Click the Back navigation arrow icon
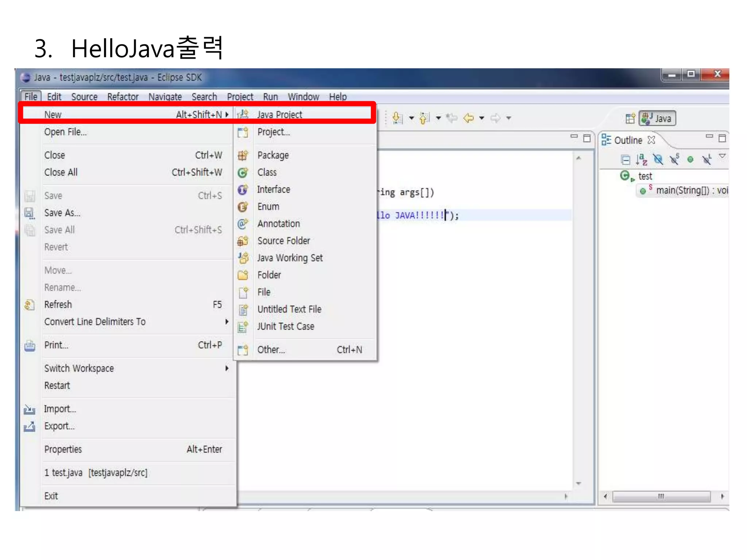This screenshot has width=747, height=560. pos(469,118)
